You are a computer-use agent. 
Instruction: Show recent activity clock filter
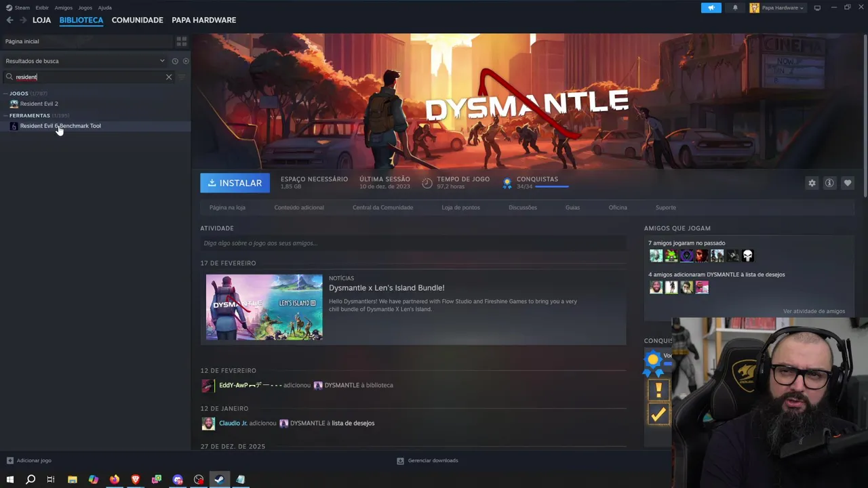175,61
